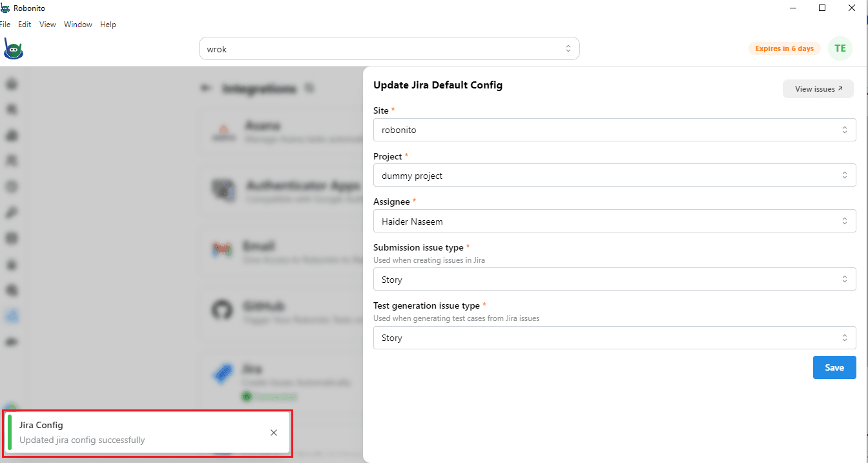Click the 'Expires in 6 days' badge
The height and width of the screenshot is (463, 868).
click(785, 48)
